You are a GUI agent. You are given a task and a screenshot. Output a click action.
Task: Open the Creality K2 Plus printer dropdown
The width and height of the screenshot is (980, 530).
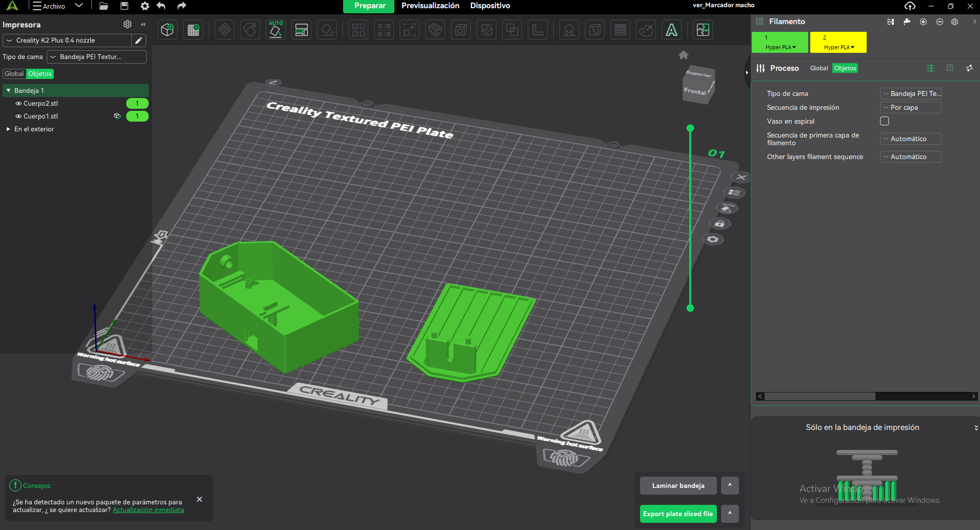[x=67, y=41]
